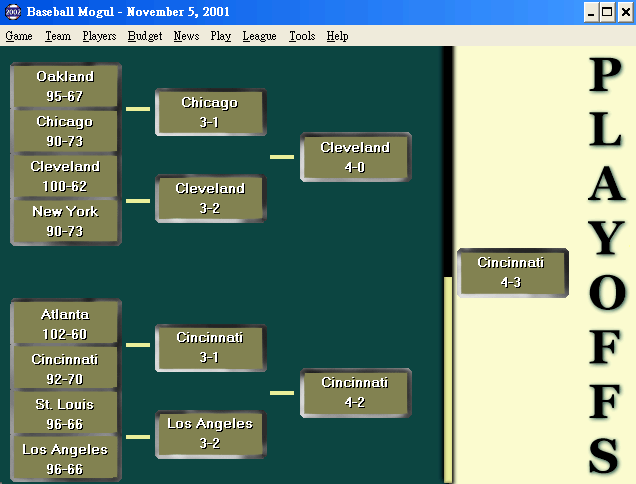636x484 pixels.
Task: Open the Team menu
Action: pos(58,36)
